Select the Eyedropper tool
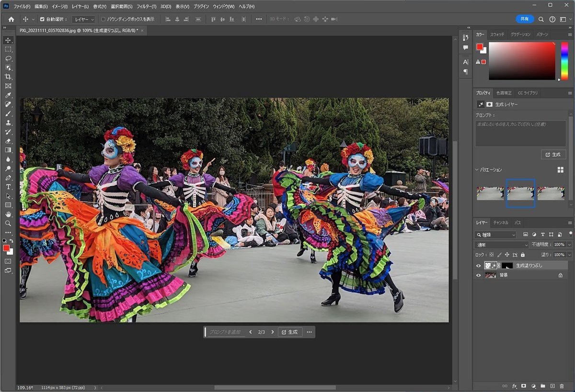 coord(8,95)
